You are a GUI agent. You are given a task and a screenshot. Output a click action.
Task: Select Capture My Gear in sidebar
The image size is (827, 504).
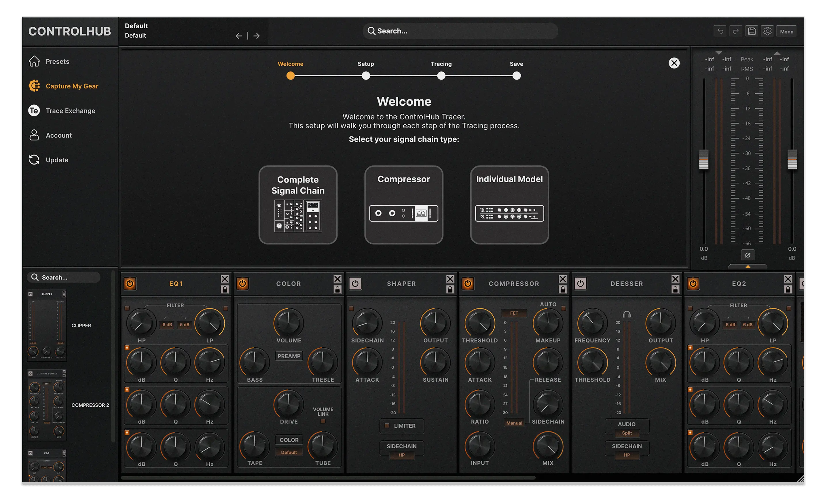click(63, 86)
